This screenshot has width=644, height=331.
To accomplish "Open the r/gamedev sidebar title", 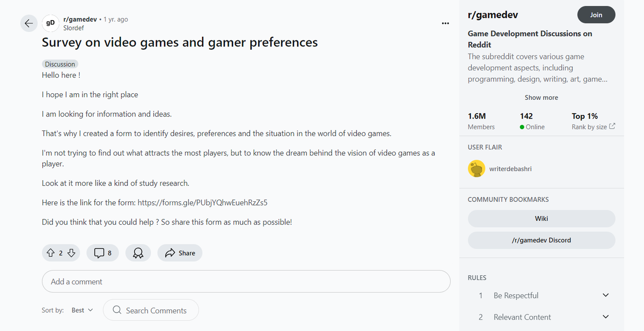I will tap(493, 15).
